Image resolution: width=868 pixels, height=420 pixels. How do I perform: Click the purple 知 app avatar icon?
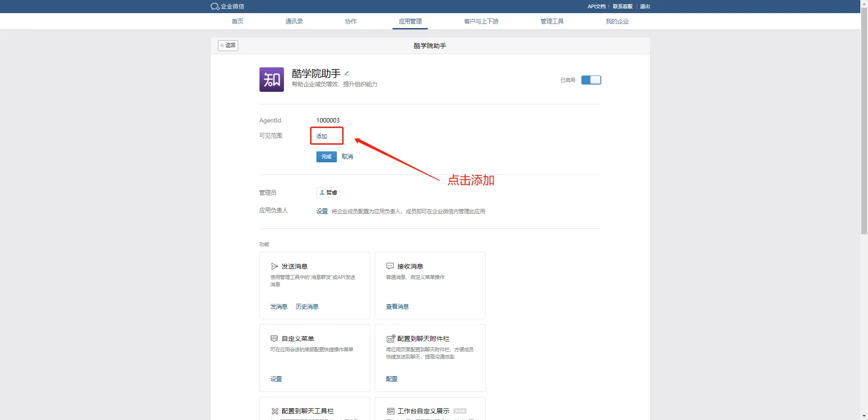click(x=271, y=80)
